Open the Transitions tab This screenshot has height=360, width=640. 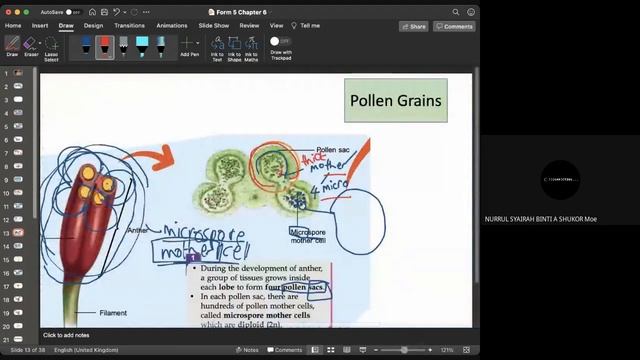[x=129, y=26]
